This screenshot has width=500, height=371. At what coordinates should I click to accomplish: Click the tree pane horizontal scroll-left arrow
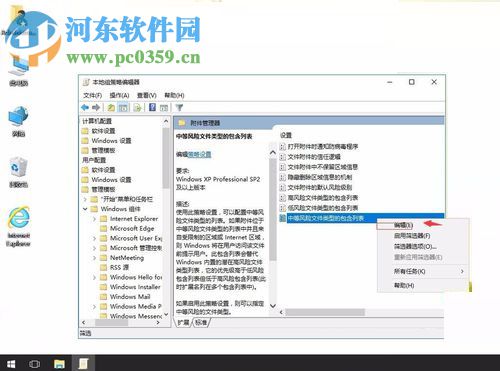pyautogui.click(x=84, y=322)
